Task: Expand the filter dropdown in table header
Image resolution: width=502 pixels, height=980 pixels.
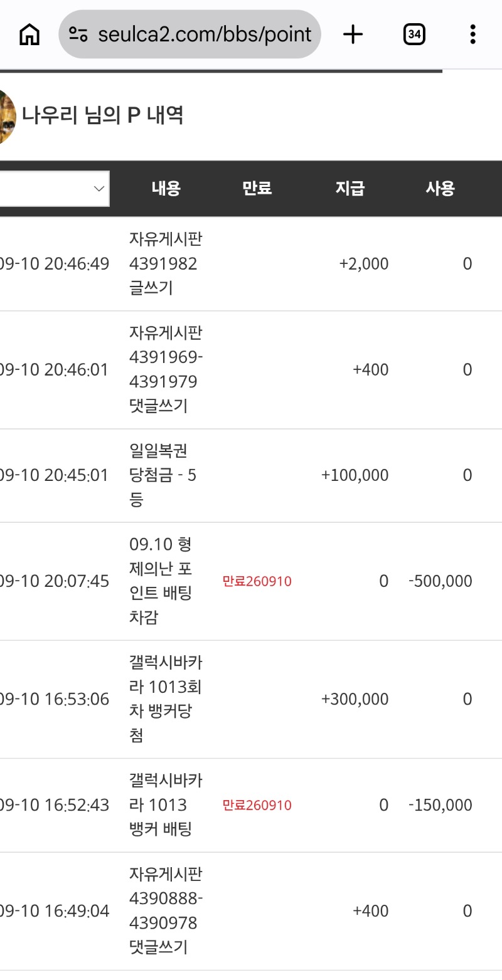Action: pos(55,188)
